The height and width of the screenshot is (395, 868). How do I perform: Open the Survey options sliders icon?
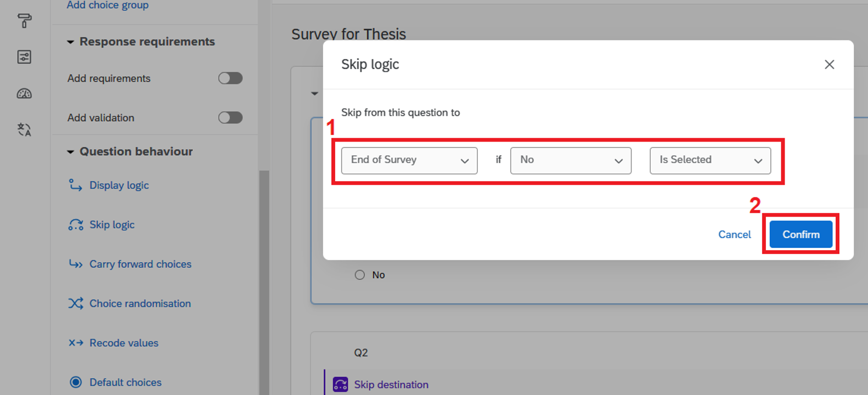24,57
